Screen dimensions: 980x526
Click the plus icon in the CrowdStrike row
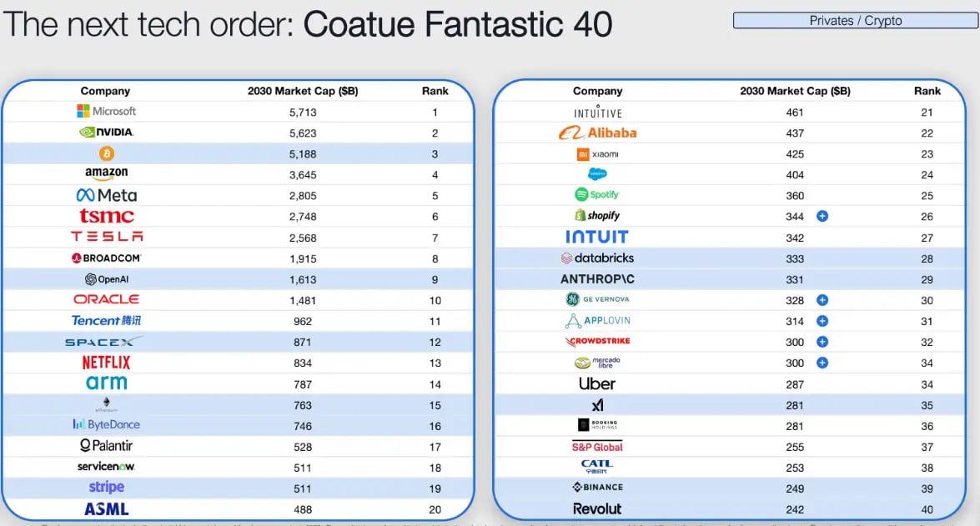pos(822,342)
